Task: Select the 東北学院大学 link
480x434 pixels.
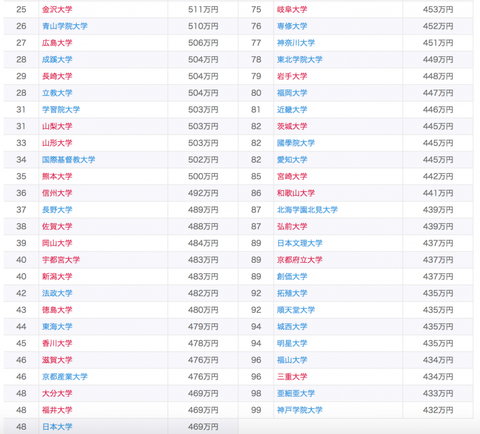Action: [x=300, y=60]
